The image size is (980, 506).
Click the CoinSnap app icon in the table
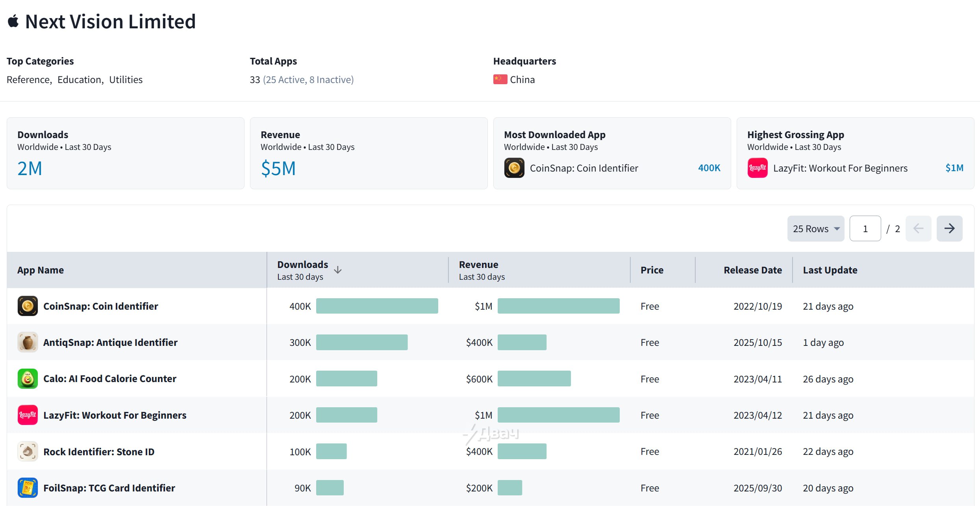click(x=28, y=306)
